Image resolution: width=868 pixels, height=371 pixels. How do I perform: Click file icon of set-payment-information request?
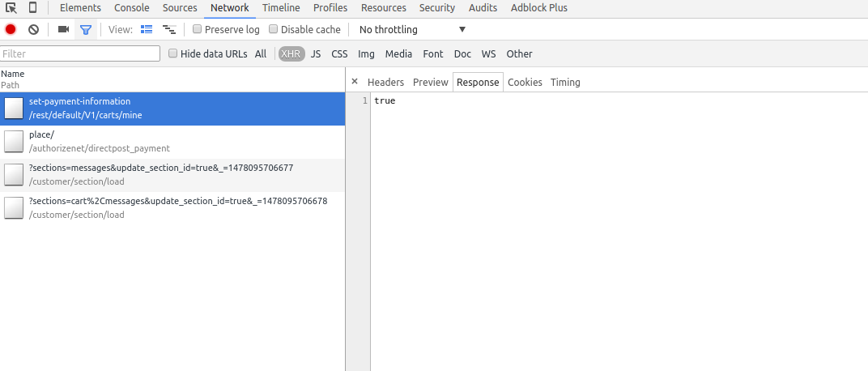click(14, 109)
